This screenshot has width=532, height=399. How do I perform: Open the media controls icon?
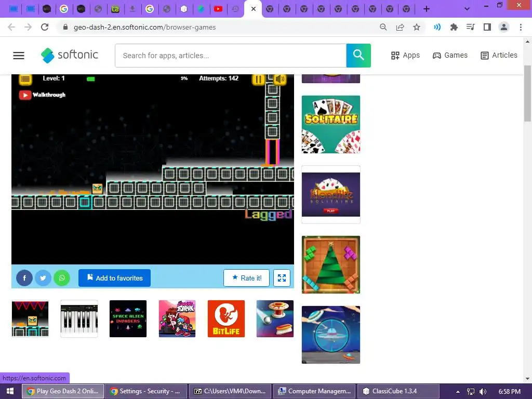(470, 27)
